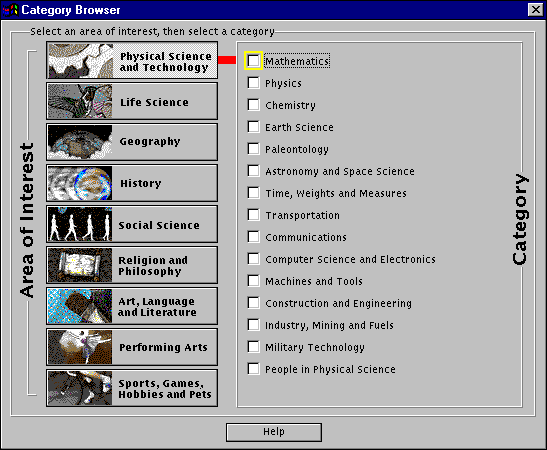Select Performing Arts dancer icon

(x=80, y=347)
